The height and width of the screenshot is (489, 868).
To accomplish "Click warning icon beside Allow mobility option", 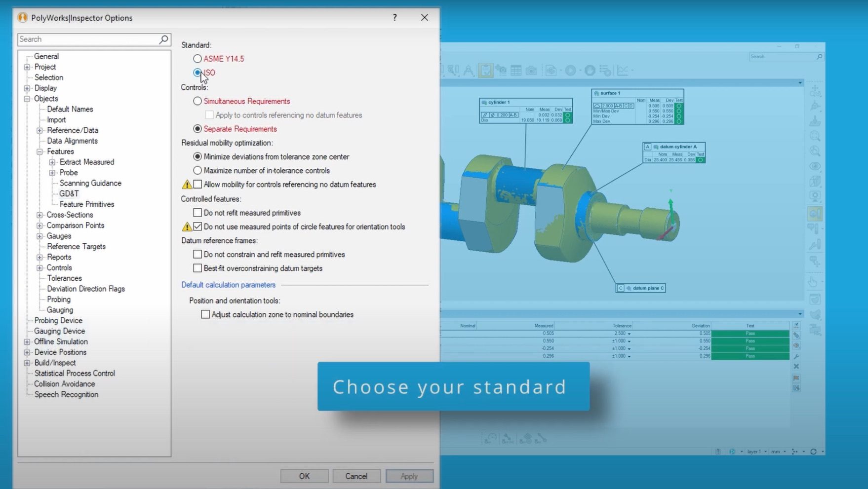I will pyautogui.click(x=187, y=185).
